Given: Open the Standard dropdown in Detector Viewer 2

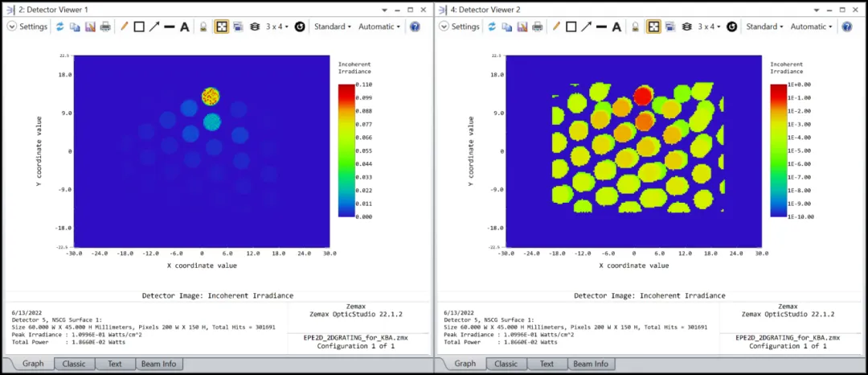Looking at the screenshot, I should (x=763, y=27).
